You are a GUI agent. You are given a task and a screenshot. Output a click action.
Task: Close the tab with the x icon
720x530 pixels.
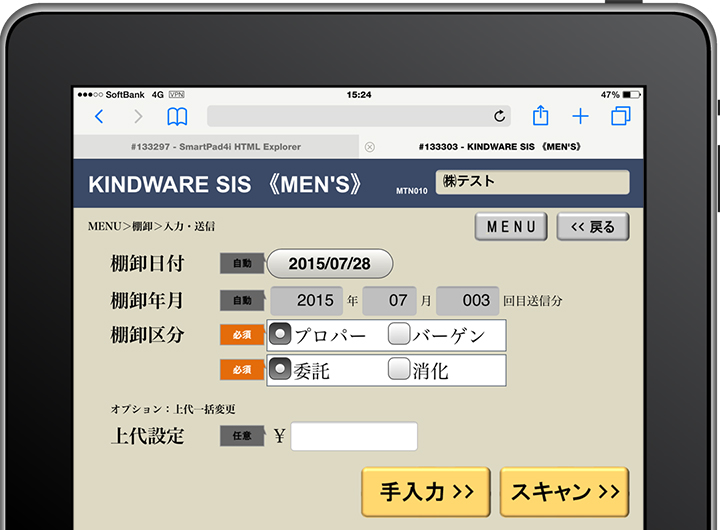click(x=370, y=147)
